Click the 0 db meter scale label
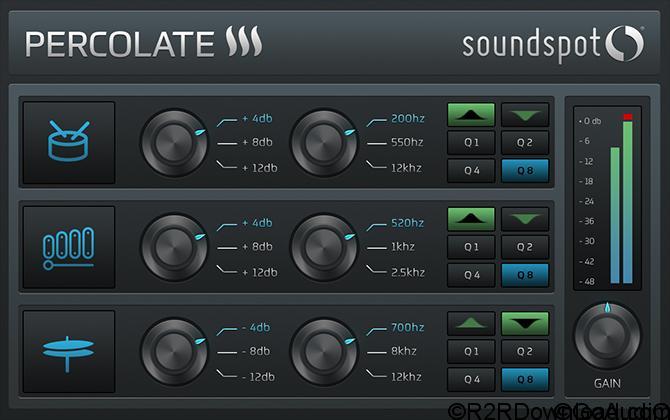Viewport: 670px width, 420px height. [x=590, y=121]
